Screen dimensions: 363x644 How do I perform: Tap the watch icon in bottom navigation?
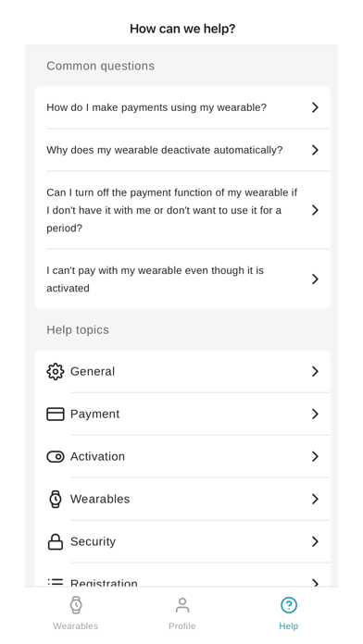pyautogui.click(x=76, y=605)
